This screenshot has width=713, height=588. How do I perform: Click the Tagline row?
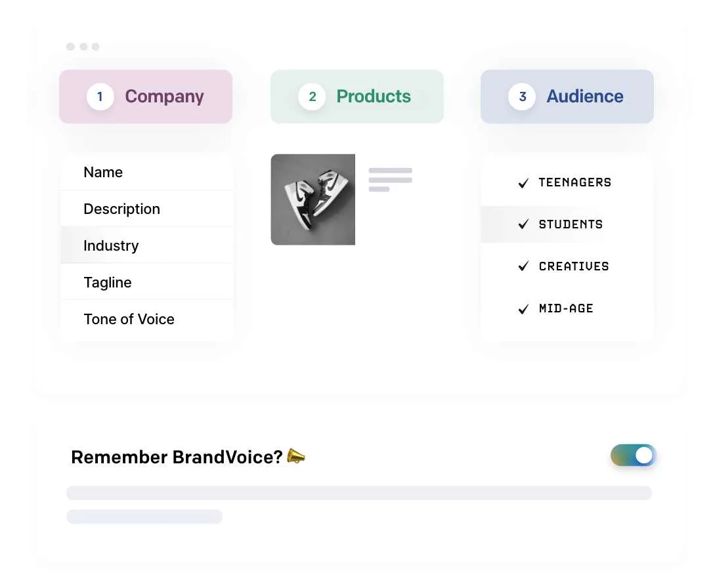(x=147, y=283)
